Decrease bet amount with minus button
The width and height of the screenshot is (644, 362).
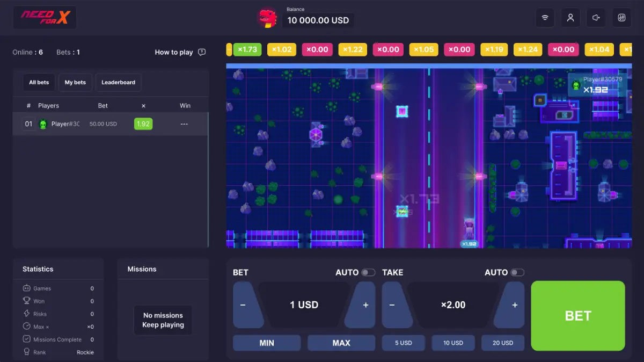click(244, 305)
